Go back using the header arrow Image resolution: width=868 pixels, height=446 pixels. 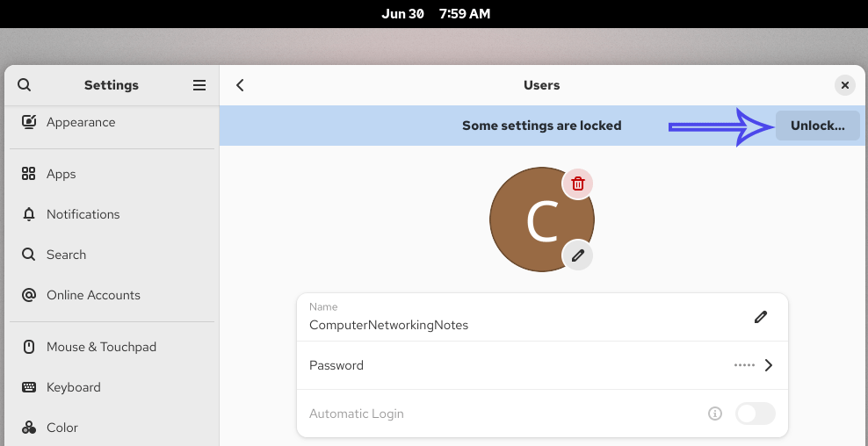click(x=240, y=85)
